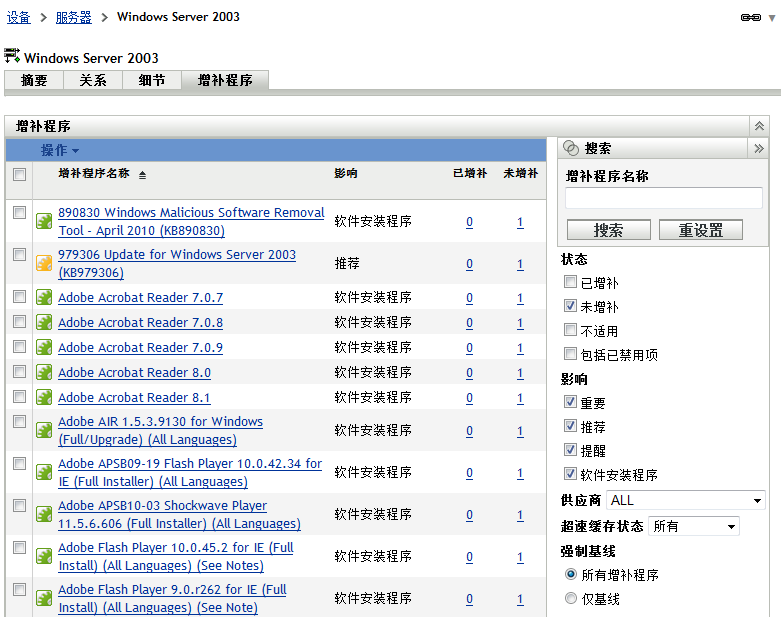The image size is (781, 617).
Task: Open the 操作 dropdown menu
Action: point(60,150)
